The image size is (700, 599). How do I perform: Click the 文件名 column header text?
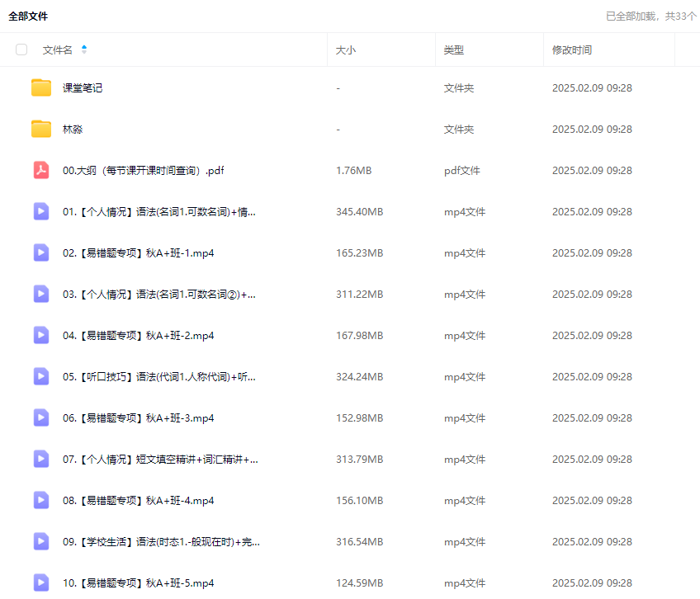pos(58,50)
